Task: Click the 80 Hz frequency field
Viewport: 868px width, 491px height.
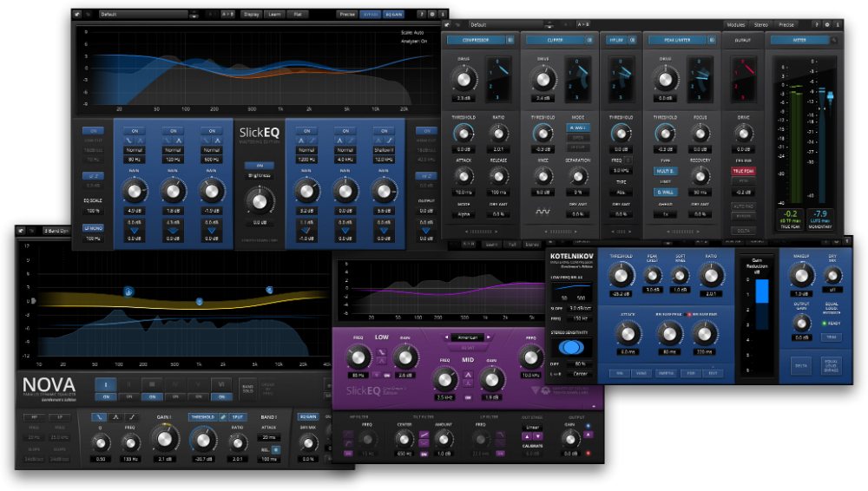Action: (135, 160)
